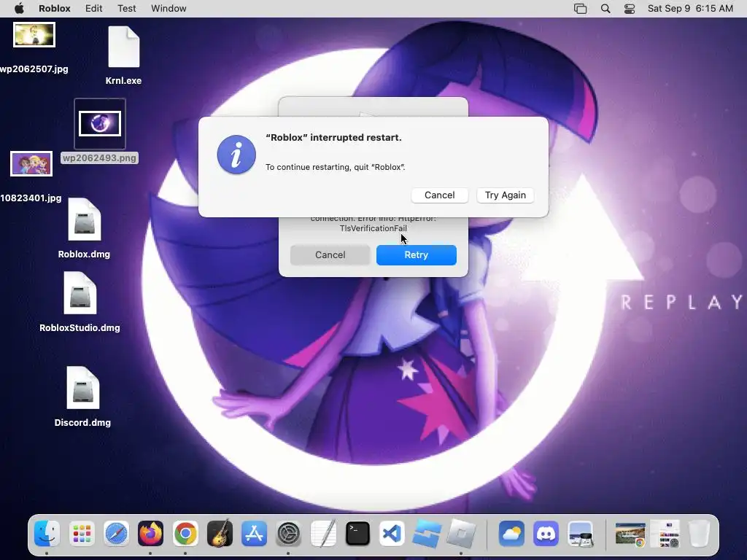Click the Try Again button

point(505,195)
